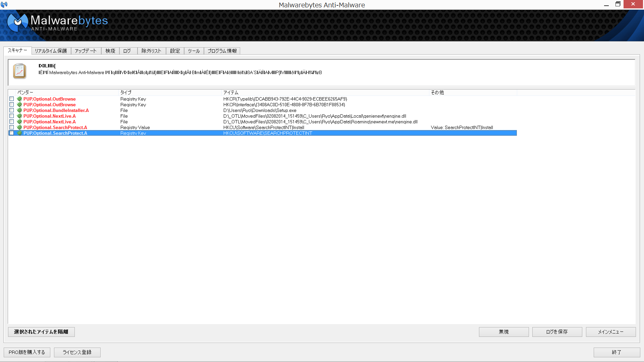This screenshot has height=362, width=644.
Task: Select HKCU\SOFTWARE\SEARCHPROTECTINT highlighted item
Action: click(x=268, y=133)
